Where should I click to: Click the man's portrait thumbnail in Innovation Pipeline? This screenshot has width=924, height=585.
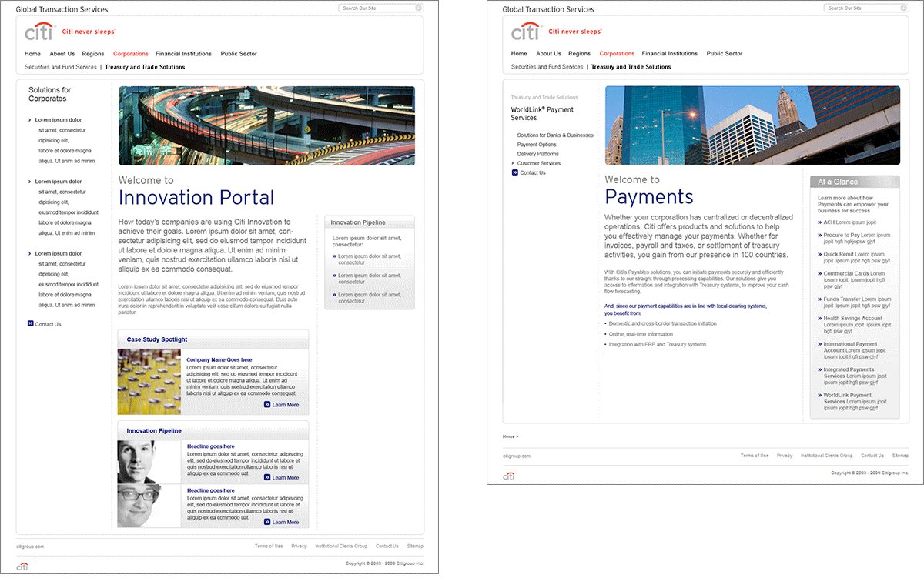tap(149, 462)
